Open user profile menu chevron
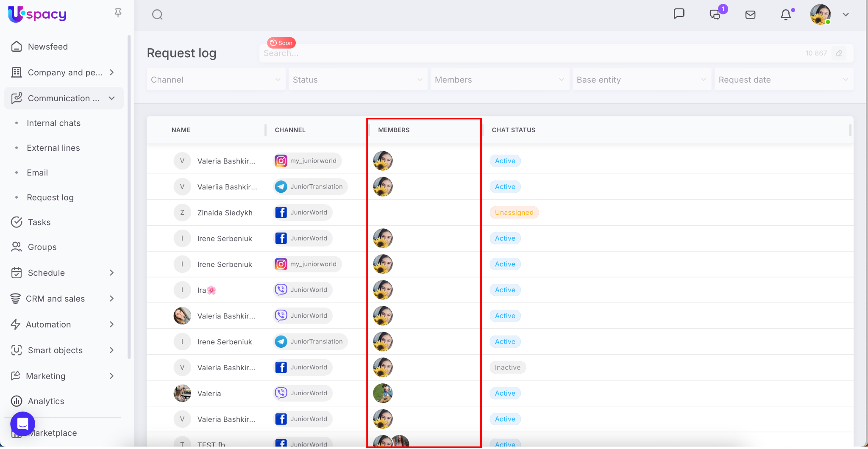This screenshot has height=449, width=868. (x=846, y=15)
